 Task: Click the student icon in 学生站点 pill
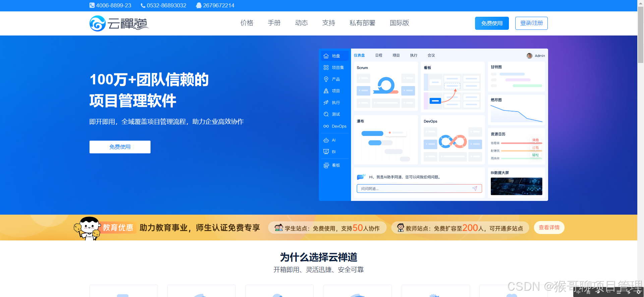click(x=279, y=228)
